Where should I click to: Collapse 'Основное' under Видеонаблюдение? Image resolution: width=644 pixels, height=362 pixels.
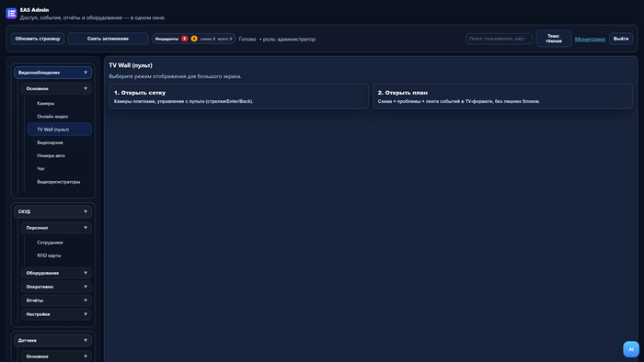(x=56, y=88)
